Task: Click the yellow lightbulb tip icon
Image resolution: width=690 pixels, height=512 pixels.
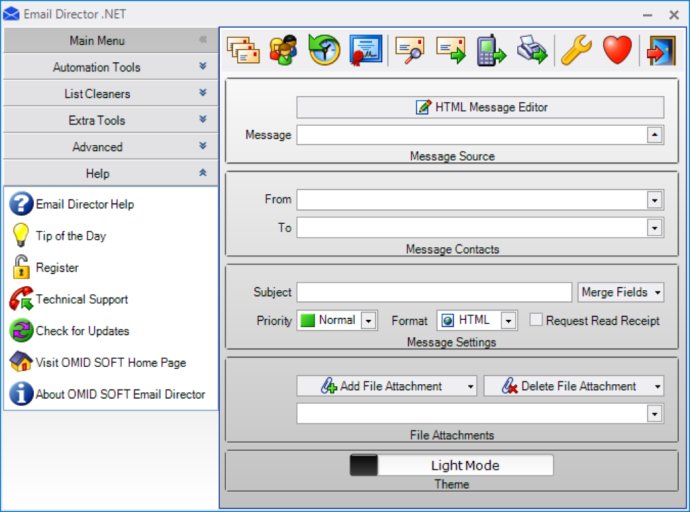Action: click(21, 235)
